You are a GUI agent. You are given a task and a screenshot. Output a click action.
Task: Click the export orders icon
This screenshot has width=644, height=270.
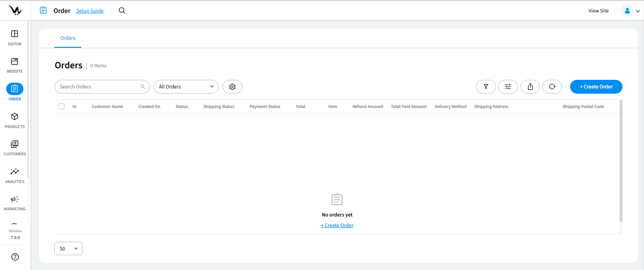[x=530, y=86]
